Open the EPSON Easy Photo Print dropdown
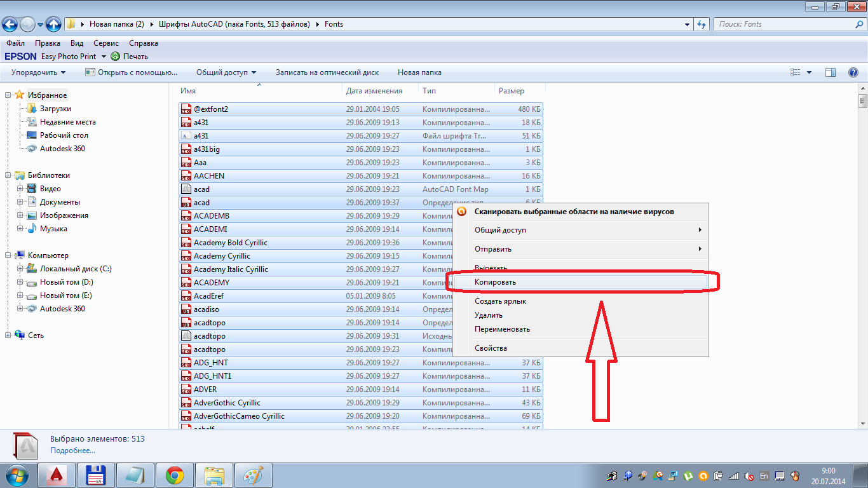Screen dimensions: 868x488 [x=103, y=57]
